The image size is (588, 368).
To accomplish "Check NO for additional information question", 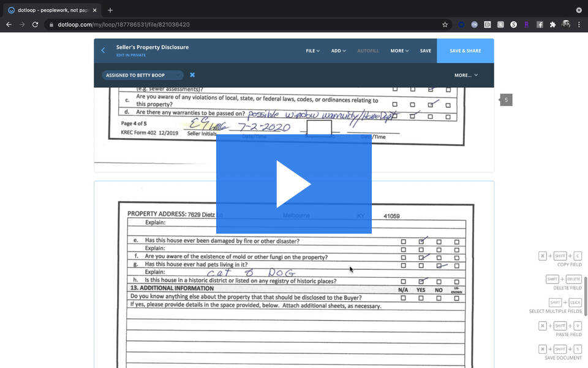I will [x=439, y=298].
